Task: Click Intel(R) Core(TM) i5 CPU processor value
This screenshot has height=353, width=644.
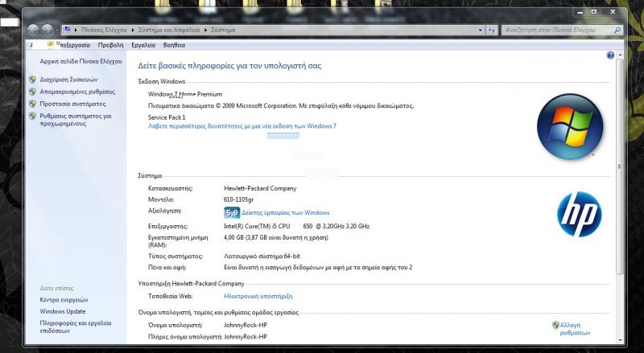Action: (296, 226)
